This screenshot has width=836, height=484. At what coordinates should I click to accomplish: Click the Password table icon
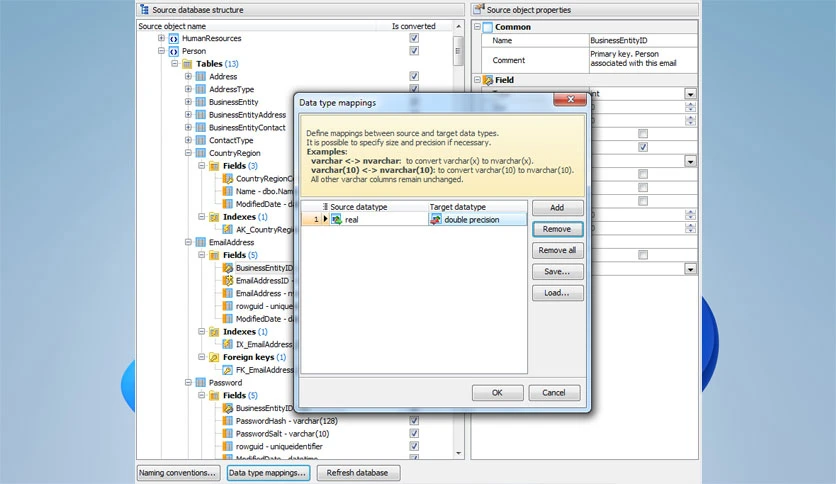[x=200, y=383]
